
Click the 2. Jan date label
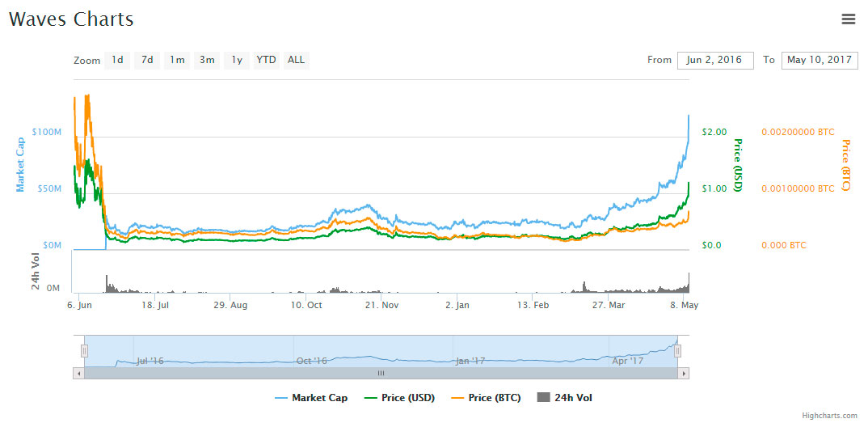(457, 305)
